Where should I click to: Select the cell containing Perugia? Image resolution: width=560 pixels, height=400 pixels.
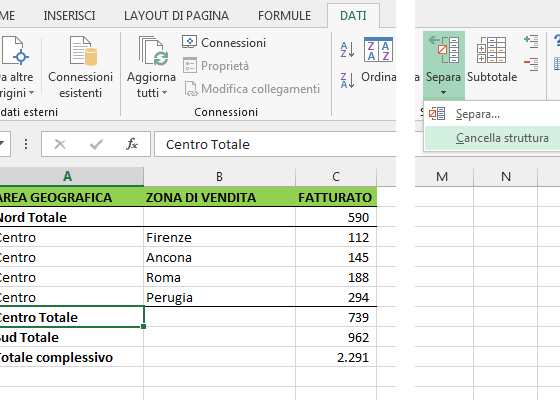219,297
